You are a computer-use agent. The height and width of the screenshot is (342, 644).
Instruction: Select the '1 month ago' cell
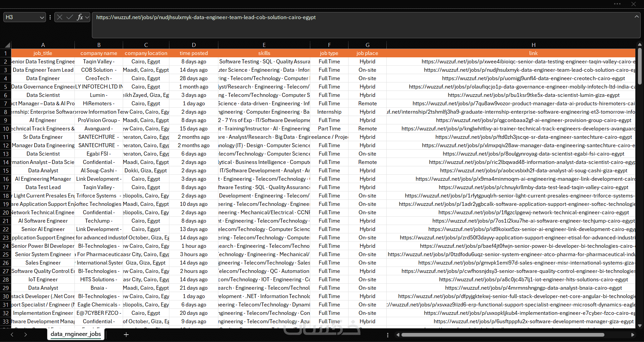[194, 87]
